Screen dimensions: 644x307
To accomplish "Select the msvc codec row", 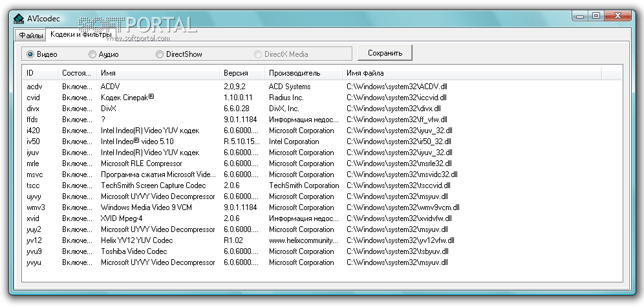I will click(x=321, y=175).
